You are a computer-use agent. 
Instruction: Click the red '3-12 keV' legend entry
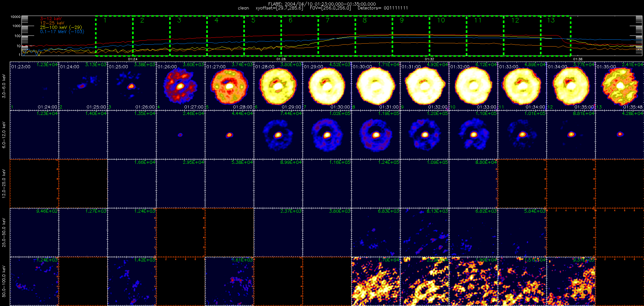point(51,19)
